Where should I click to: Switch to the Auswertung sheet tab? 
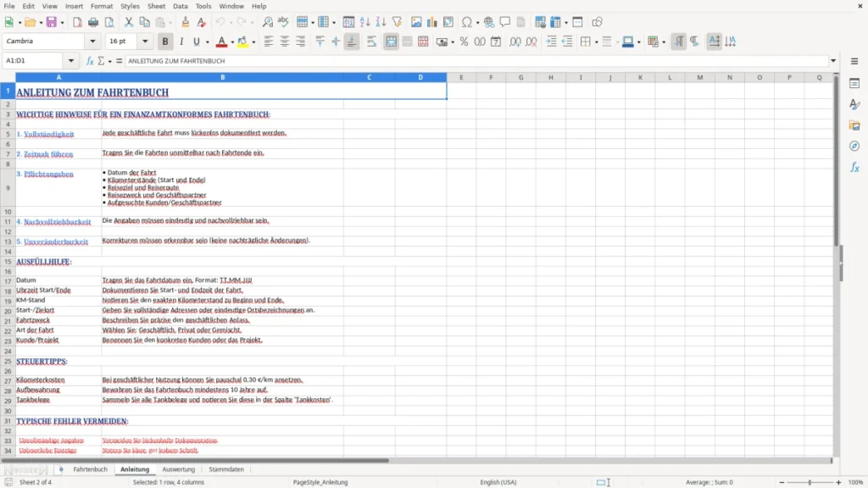coord(178,469)
